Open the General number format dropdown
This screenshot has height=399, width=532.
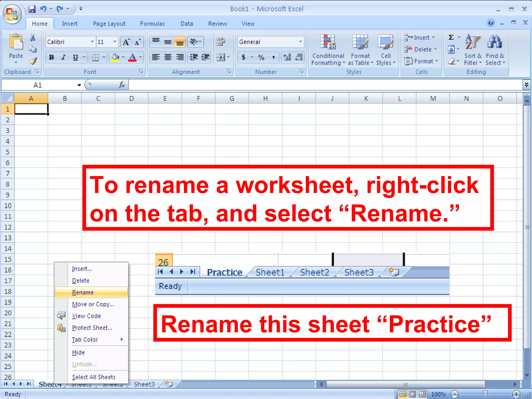[x=300, y=42]
